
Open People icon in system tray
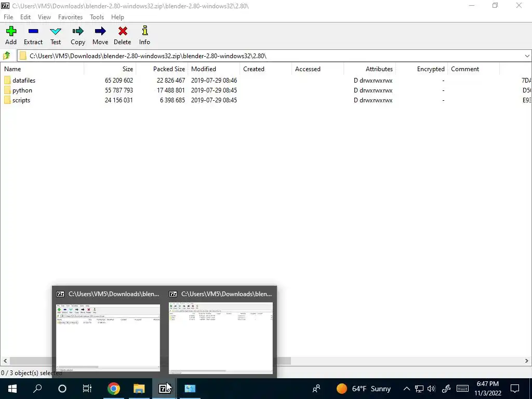point(316,389)
